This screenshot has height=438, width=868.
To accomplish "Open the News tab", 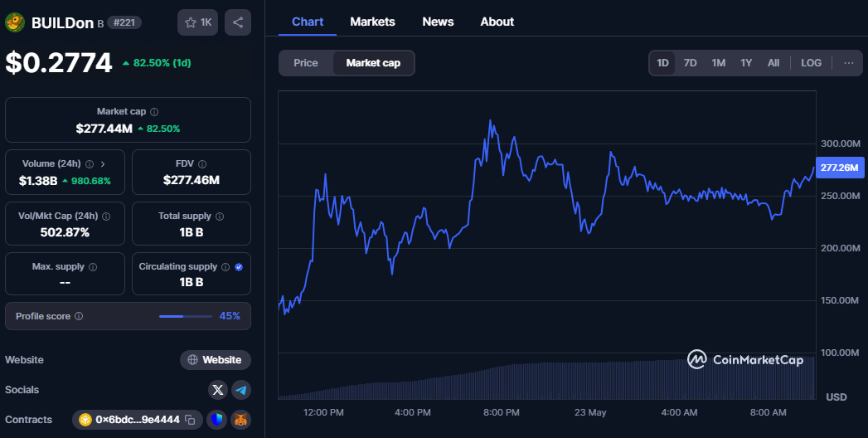I will 438,22.
